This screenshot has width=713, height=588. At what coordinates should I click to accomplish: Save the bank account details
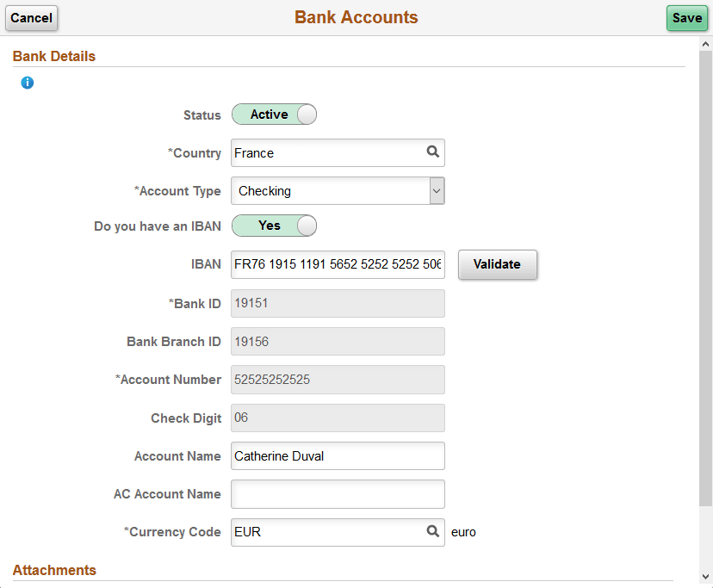(686, 17)
